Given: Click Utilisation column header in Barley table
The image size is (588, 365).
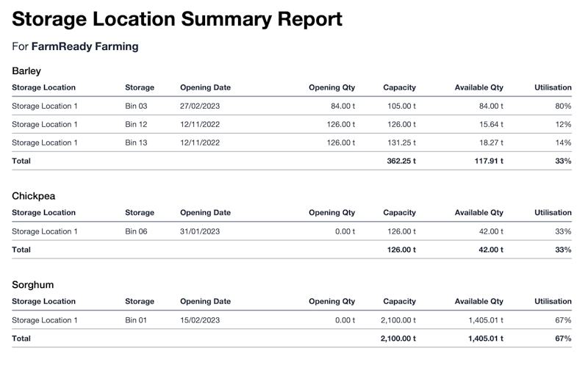Looking at the screenshot, I should pos(553,87).
